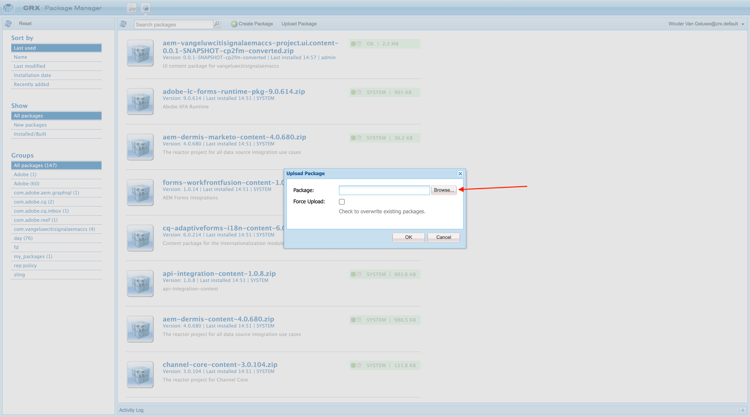
Task: Select the com.vangeluwcitisignalaemaccs (4) group
Action: tap(56, 229)
